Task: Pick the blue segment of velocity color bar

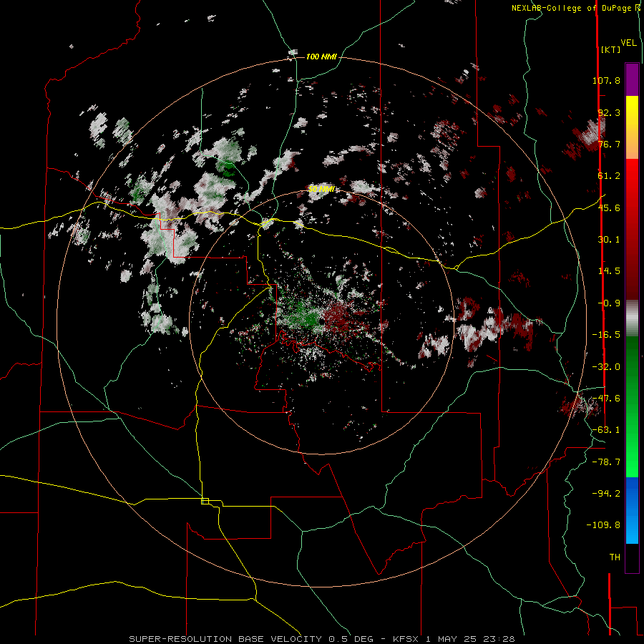Action: (x=632, y=510)
